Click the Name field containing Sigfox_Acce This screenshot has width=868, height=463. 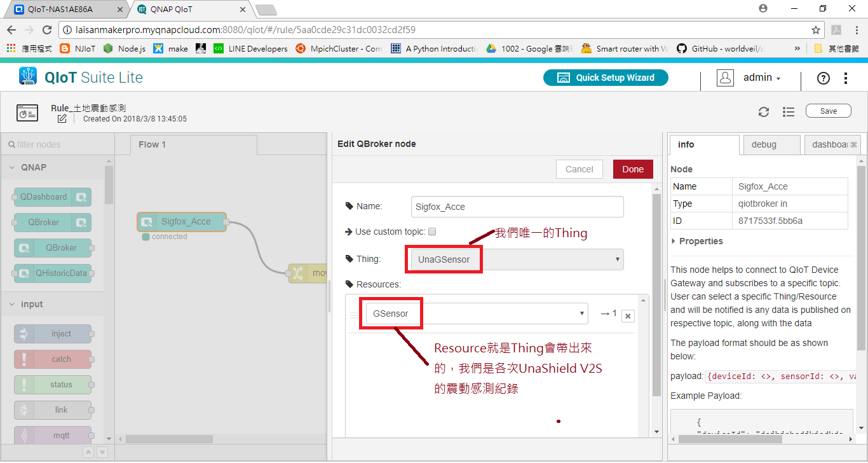click(517, 207)
